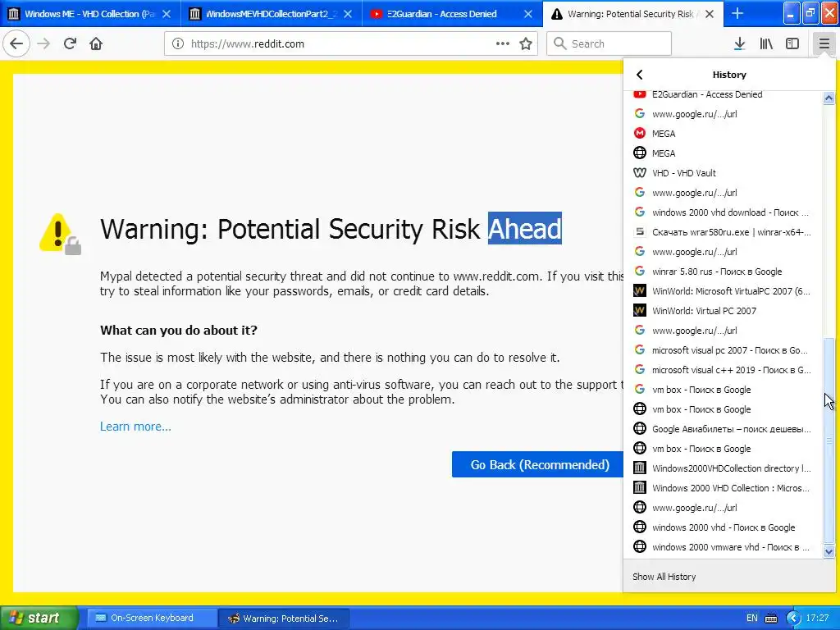Go back using the toolbar back arrow
This screenshot has height=630, width=840.
click(16, 43)
